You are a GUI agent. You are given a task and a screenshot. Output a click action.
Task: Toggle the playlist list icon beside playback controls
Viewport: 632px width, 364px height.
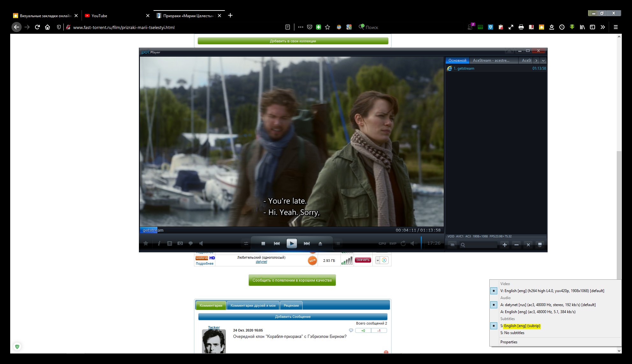(338, 243)
